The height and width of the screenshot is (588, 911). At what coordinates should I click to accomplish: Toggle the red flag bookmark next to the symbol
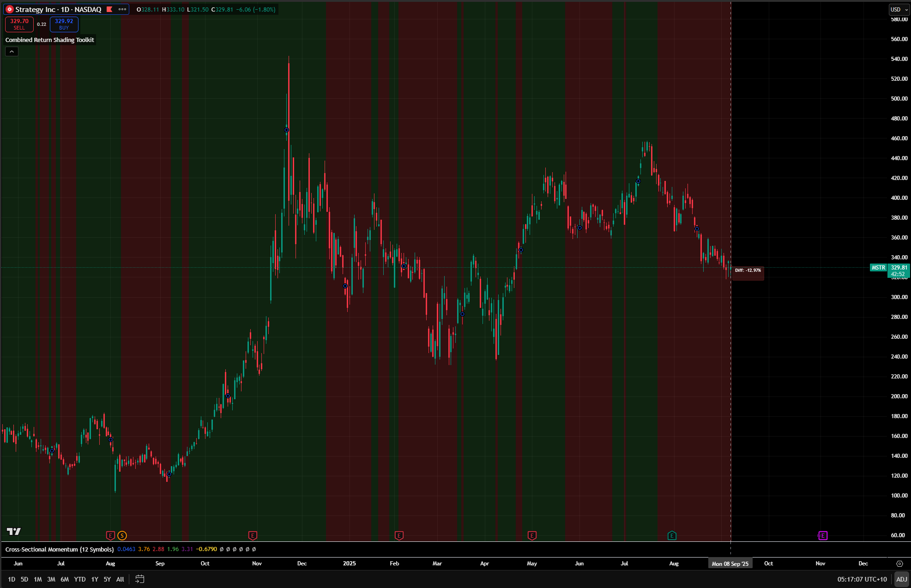(x=109, y=9)
